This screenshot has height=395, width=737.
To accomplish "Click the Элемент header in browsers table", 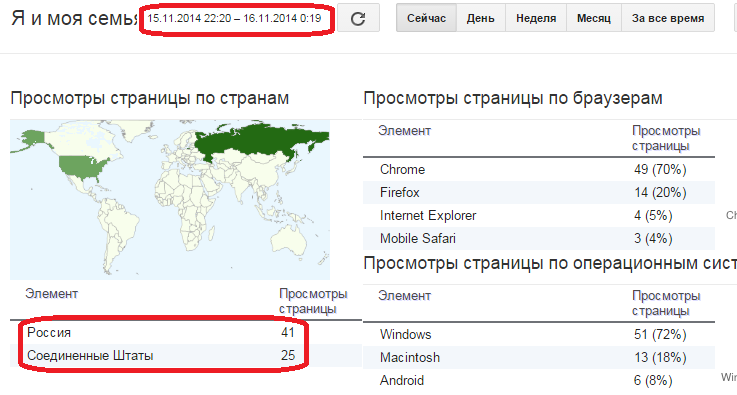I will pyautogui.click(x=404, y=130).
